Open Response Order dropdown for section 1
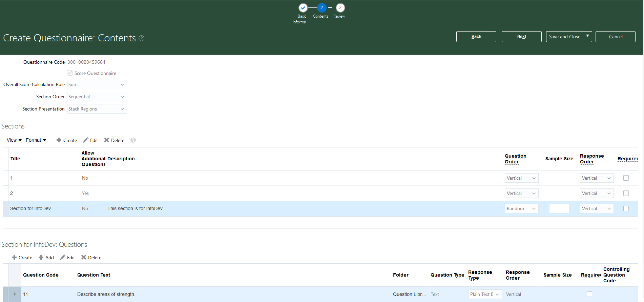 click(597, 178)
